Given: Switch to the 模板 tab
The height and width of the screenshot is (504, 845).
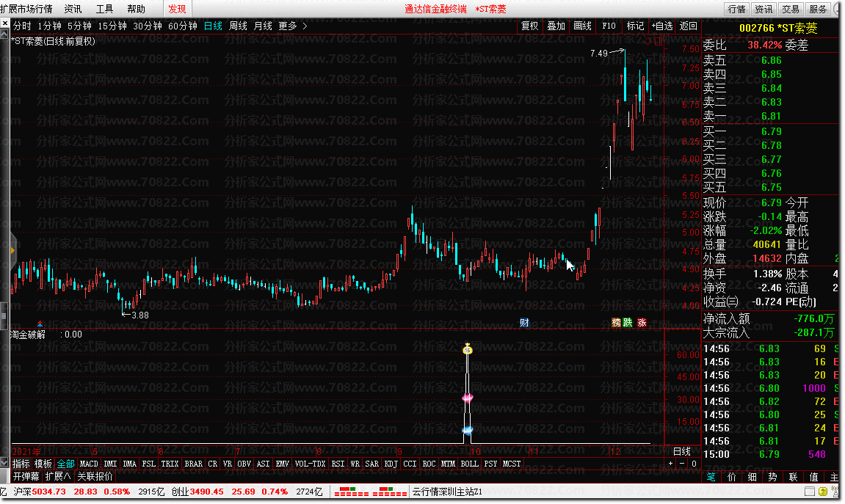Looking at the screenshot, I should (43, 464).
